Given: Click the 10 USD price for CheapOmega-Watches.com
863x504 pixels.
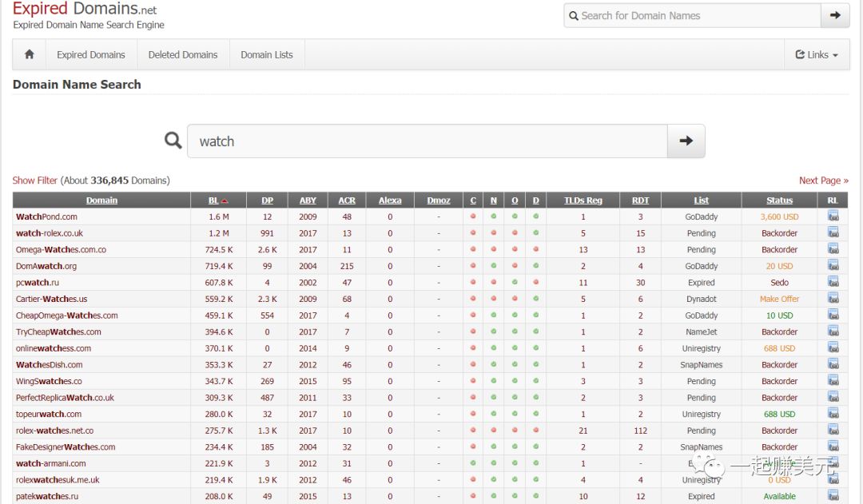Looking at the screenshot, I should pyautogui.click(x=779, y=315).
